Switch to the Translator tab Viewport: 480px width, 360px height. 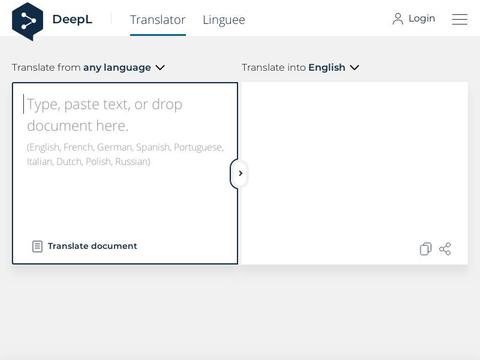click(158, 20)
